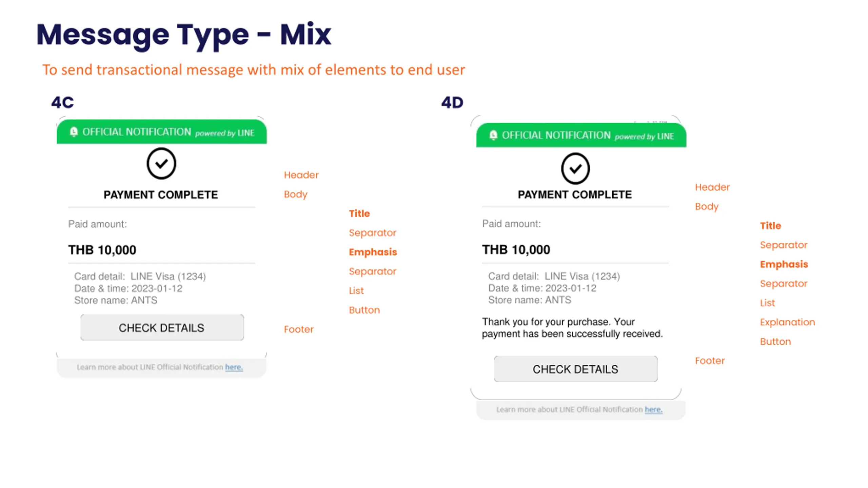Click the checkmark circle icon in 4C

pyautogui.click(x=161, y=164)
